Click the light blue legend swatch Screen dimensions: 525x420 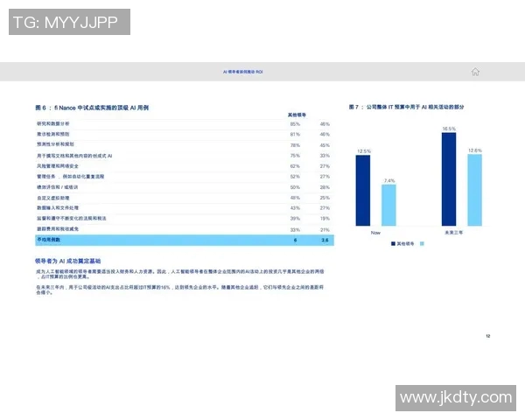tap(423, 244)
